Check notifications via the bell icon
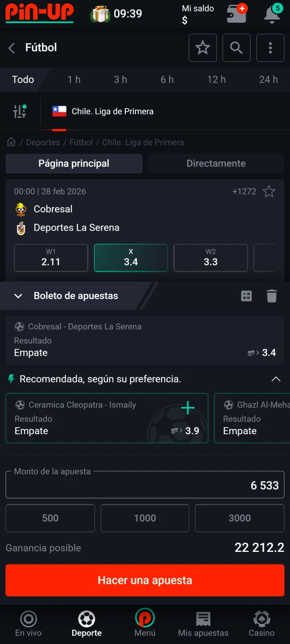The width and height of the screenshot is (290, 644). click(271, 15)
